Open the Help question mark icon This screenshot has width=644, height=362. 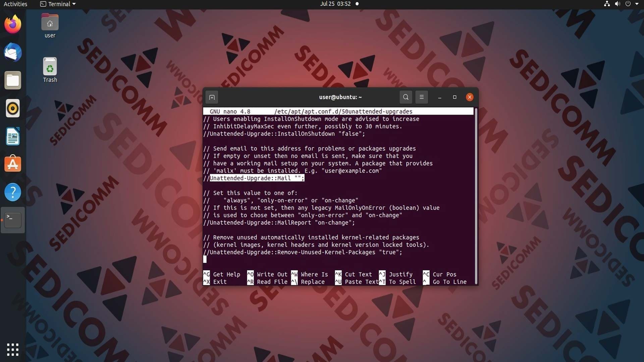point(13,192)
